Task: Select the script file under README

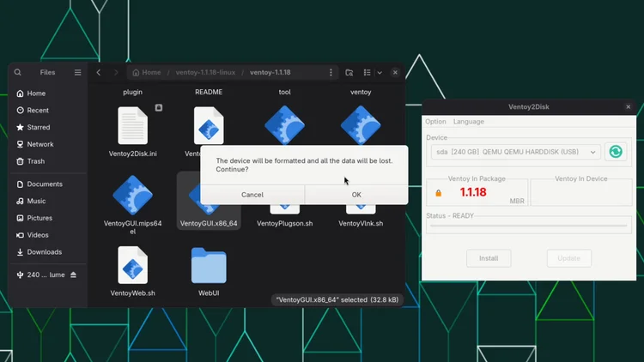Action: pos(209,125)
